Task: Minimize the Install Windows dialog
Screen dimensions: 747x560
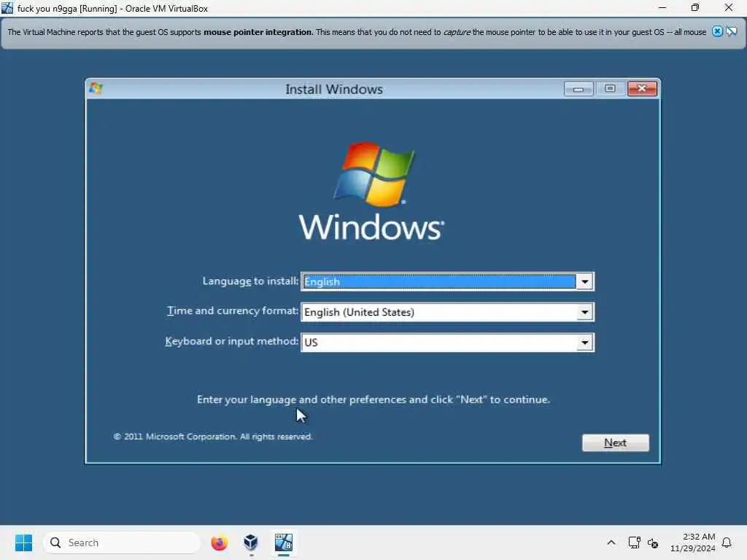Action: 578,88
